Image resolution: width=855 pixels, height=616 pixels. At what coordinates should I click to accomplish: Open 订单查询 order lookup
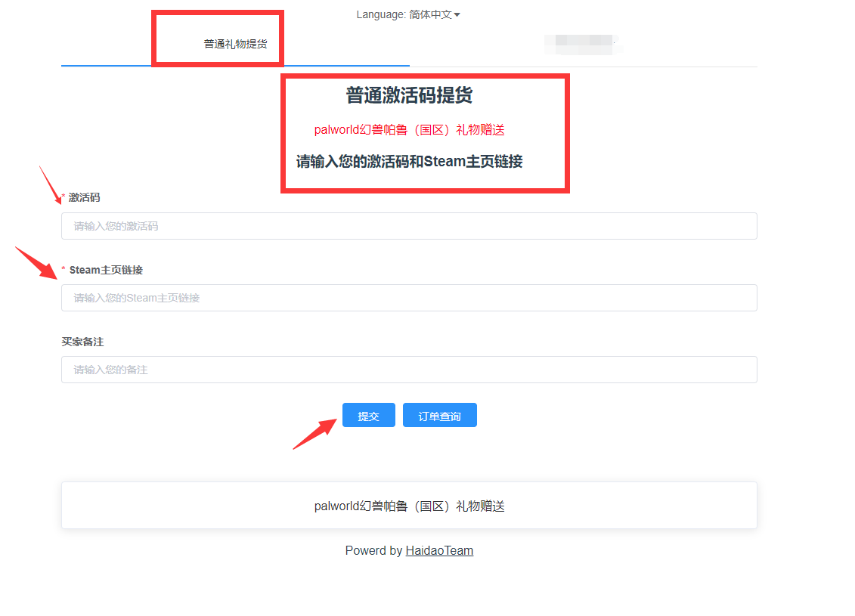click(439, 416)
